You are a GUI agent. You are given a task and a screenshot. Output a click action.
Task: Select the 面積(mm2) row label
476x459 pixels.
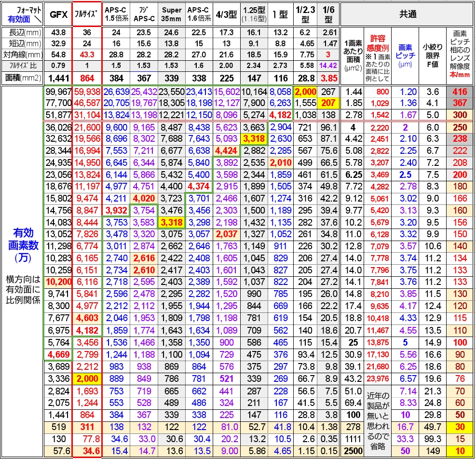coord(23,78)
